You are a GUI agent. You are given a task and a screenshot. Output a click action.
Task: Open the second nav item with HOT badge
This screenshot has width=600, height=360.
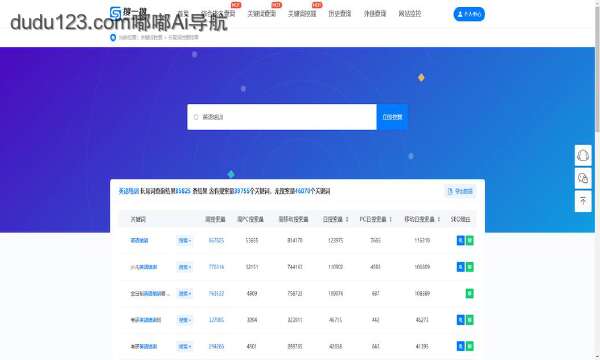tap(261, 13)
